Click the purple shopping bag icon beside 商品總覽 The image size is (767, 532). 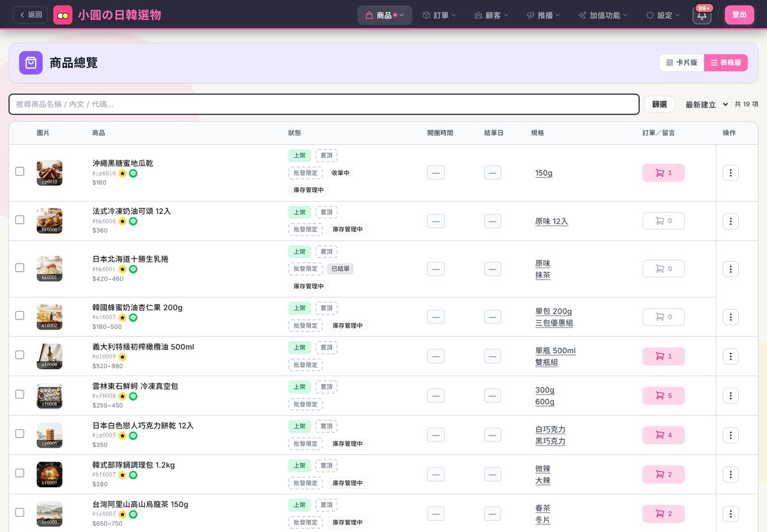click(x=31, y=63)
